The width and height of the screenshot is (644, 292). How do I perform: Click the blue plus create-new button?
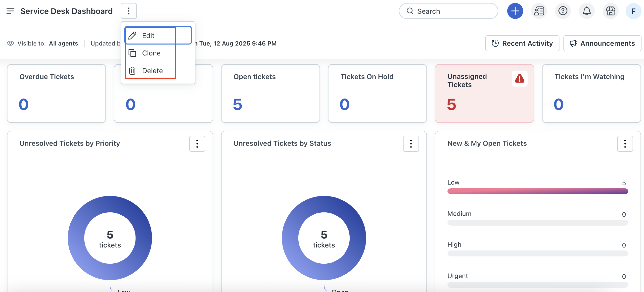(x=515, y=11)
